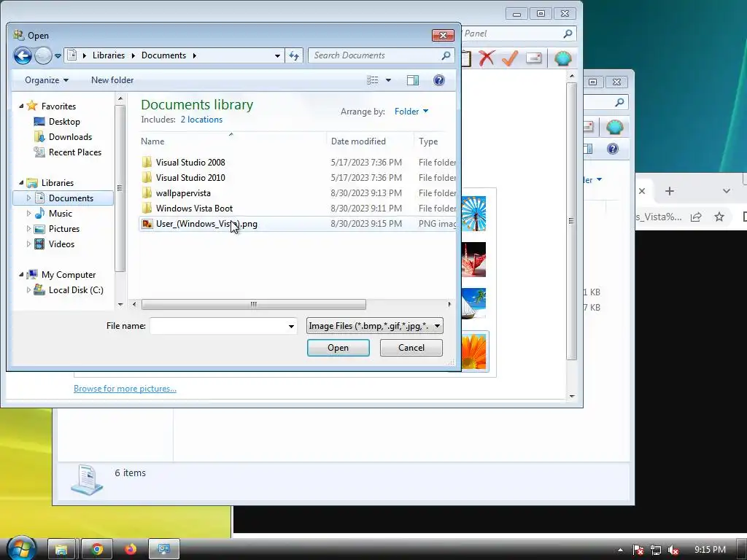Viewport: 747px width, 560px height.
Task: Sort by the Name column header
Action: pos(231,141)
